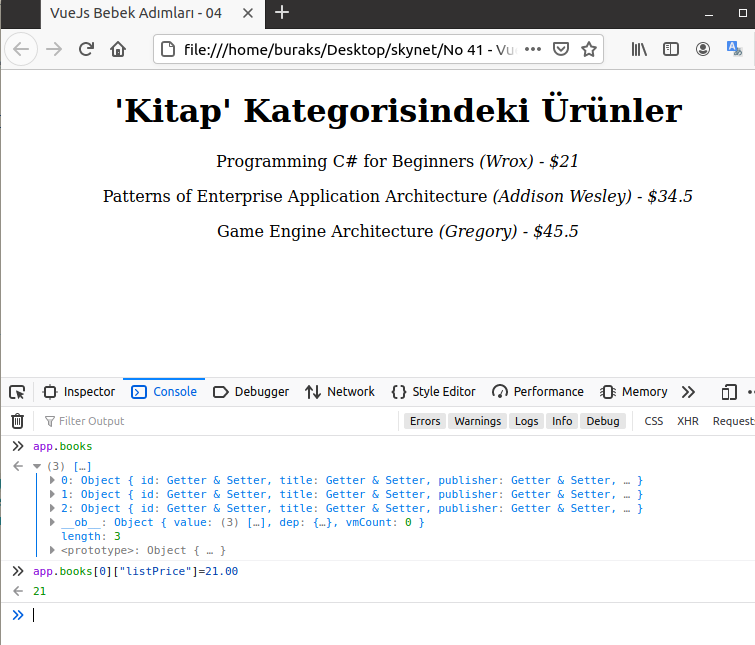Clear the console output with trash icon
Image resolution: width=755 pixels, height=645 pixels.
(x=17, y=421)
